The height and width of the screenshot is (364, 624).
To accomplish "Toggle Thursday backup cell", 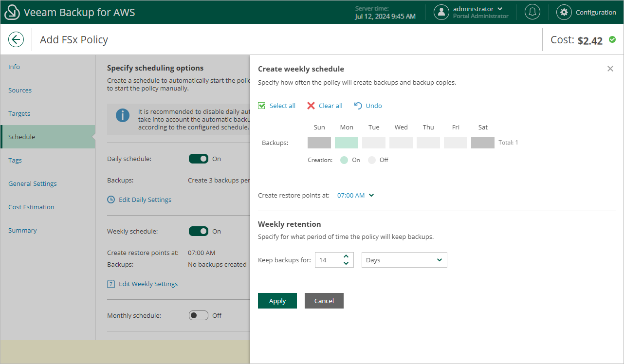I will click(x=428, y=143).
